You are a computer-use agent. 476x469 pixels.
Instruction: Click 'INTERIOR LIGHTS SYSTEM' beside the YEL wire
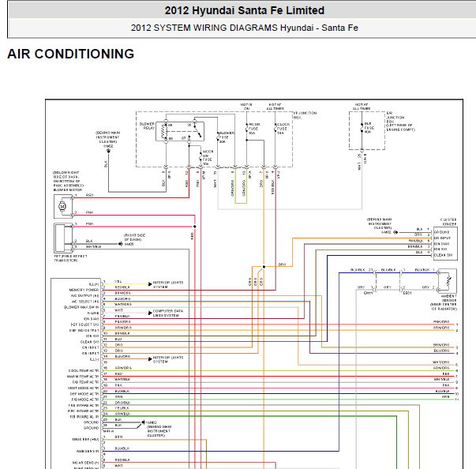pyautogui.click(x=168, y=284)
